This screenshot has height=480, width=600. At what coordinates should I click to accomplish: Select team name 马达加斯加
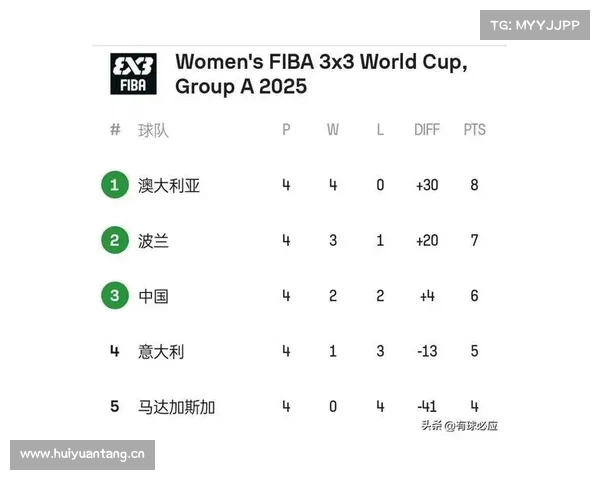coord(176,407)
